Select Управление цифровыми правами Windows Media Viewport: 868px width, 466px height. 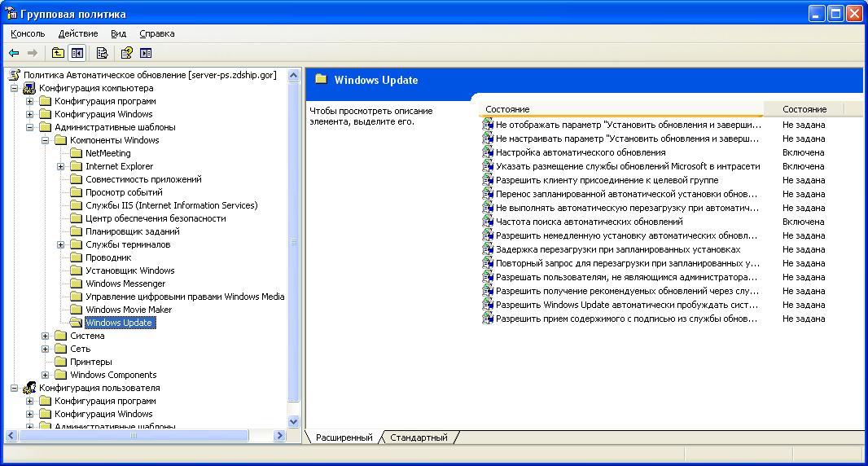(x=185, y=297)
